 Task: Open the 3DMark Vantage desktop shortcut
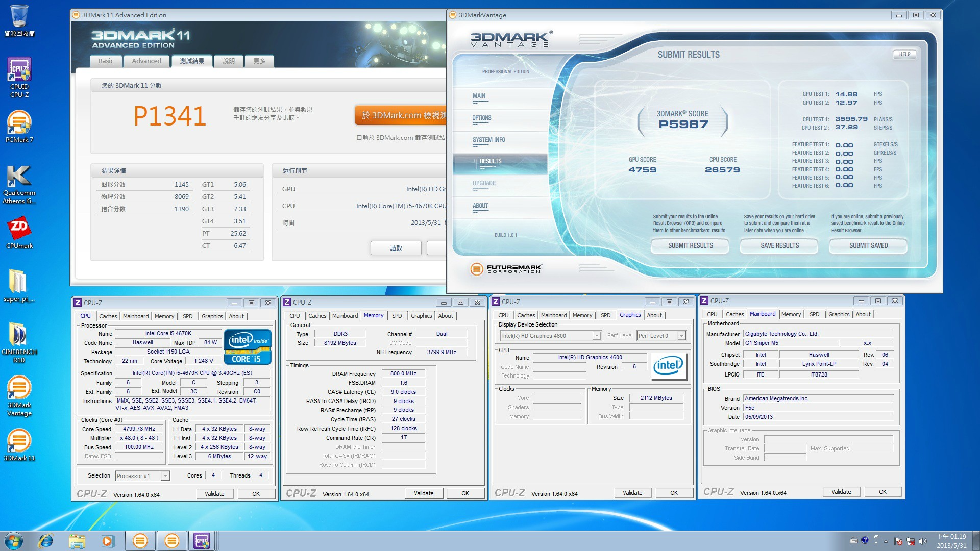[19, 396]
